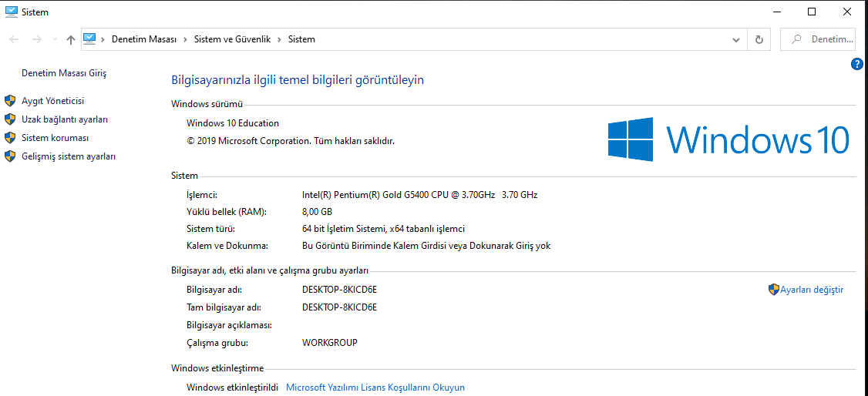This screenshot has height=396, width=868.
Task: Select processor Intel Pentium Gold G5400 text
Action: coord(419,195)
